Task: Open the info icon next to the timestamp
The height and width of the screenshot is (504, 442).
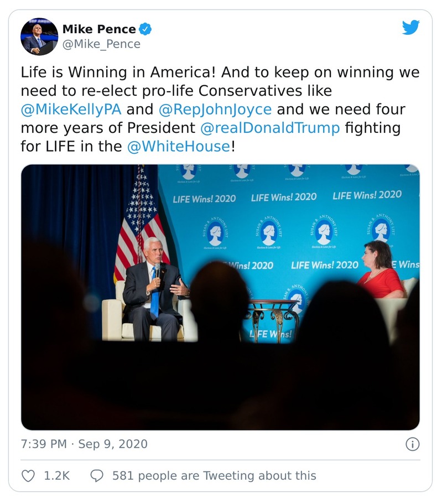Action: [412, 443]
